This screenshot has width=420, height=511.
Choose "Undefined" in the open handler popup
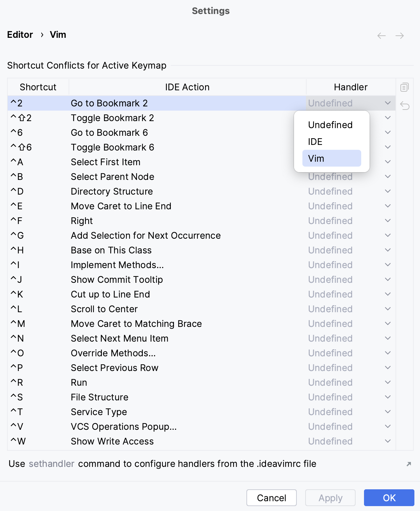pos(330,125)
